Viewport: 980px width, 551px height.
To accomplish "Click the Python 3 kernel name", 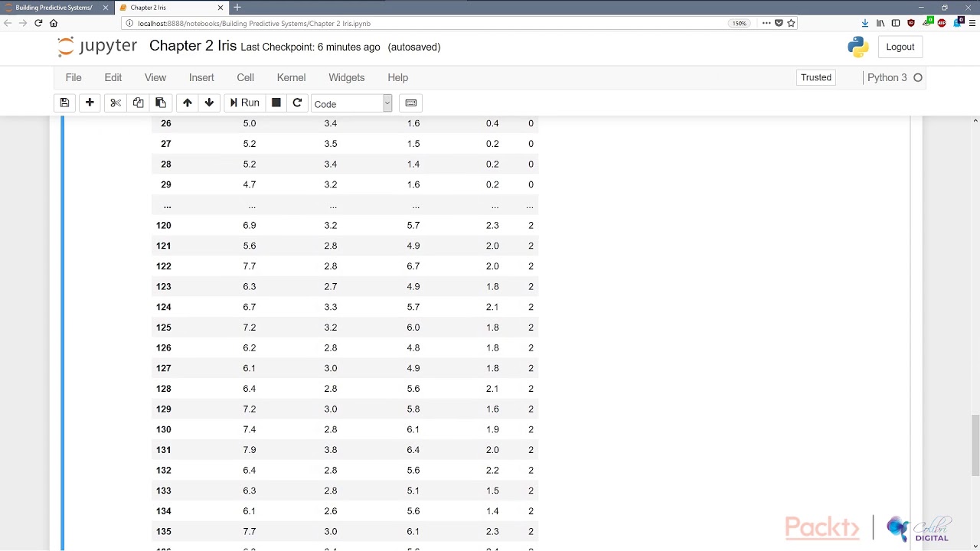I will 887,77.
